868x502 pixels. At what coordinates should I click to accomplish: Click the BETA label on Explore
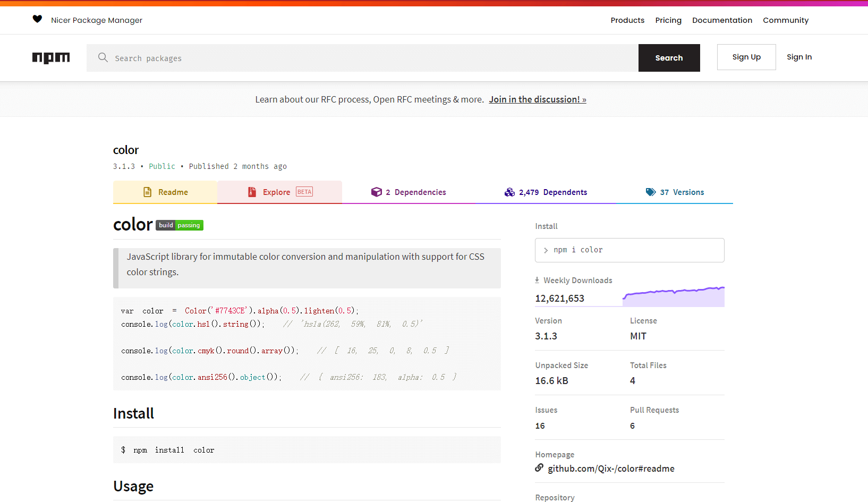point(304,192)
